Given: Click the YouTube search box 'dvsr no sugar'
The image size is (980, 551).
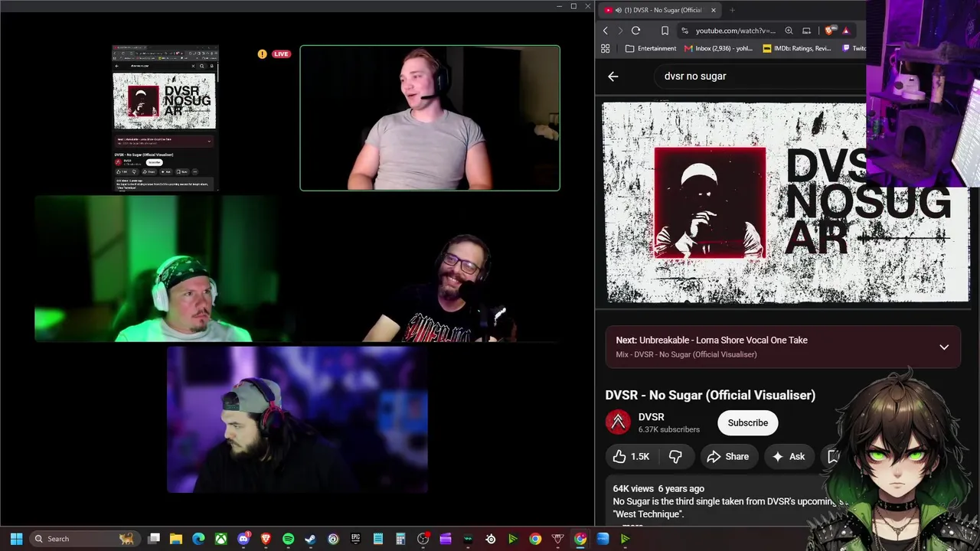Looking at the screenshot, I should pos(761,77).
